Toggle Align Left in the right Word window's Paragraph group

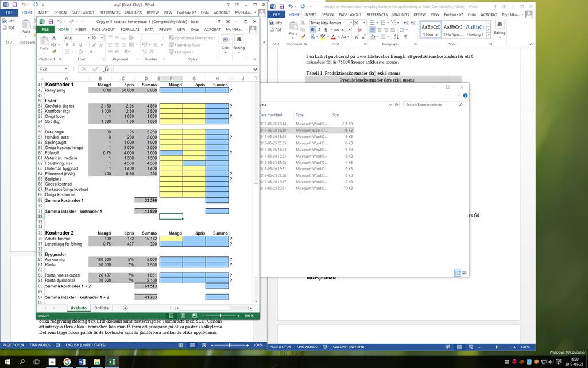pos(372,30)
